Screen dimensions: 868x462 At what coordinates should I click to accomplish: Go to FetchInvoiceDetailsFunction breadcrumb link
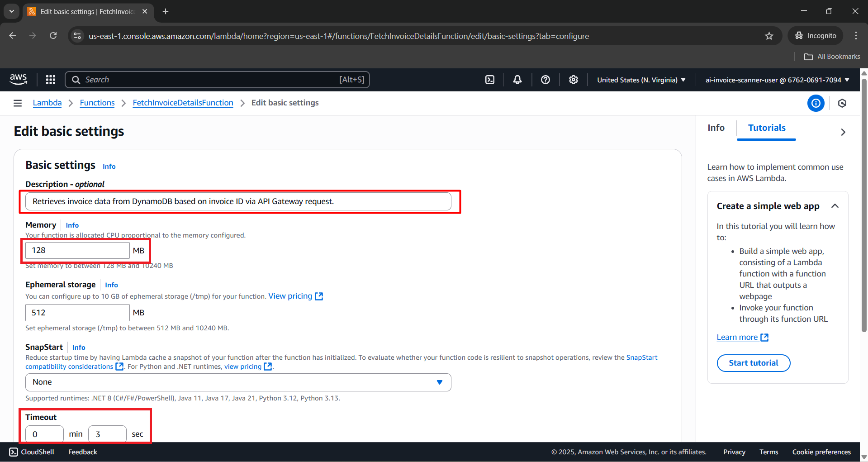click(x=183, y=103)
